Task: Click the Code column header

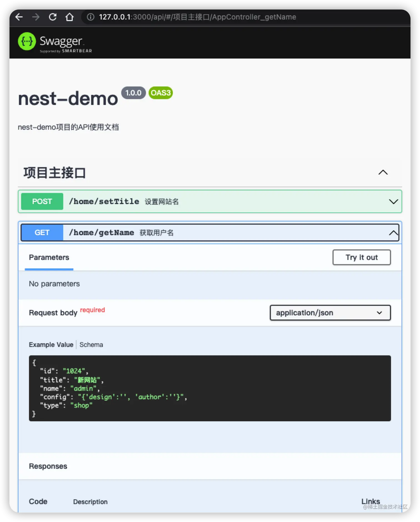Action: point(38,501)
